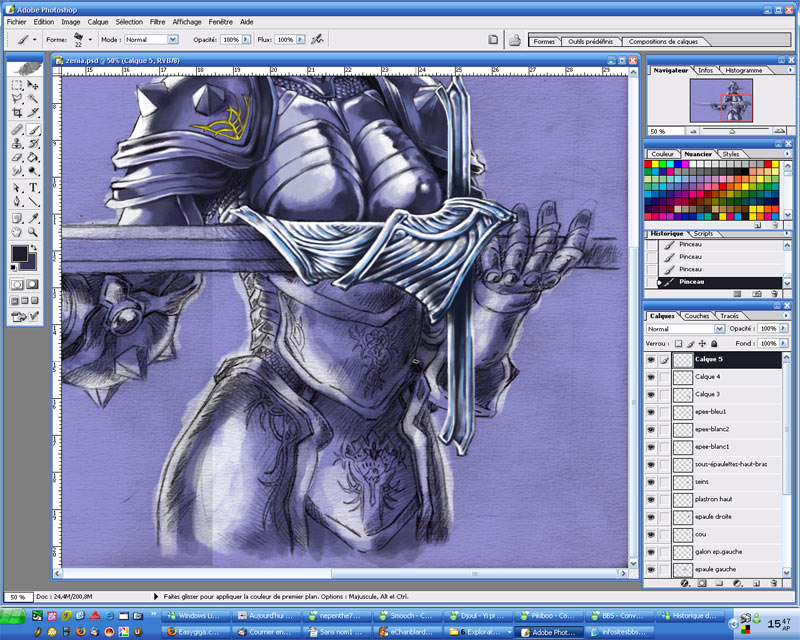
Task: Open the Calque menu
Action: click(x=97, y=22)
